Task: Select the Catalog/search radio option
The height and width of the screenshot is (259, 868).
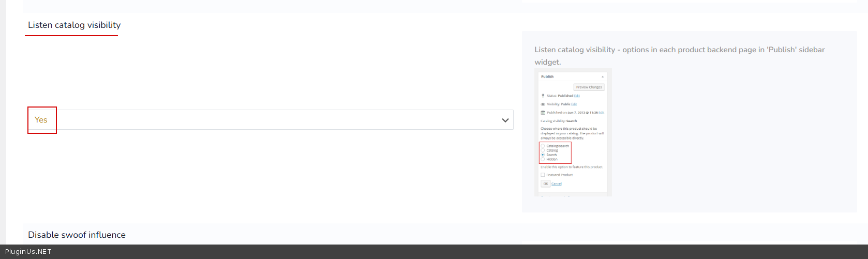Action: [x=543, y=146]
